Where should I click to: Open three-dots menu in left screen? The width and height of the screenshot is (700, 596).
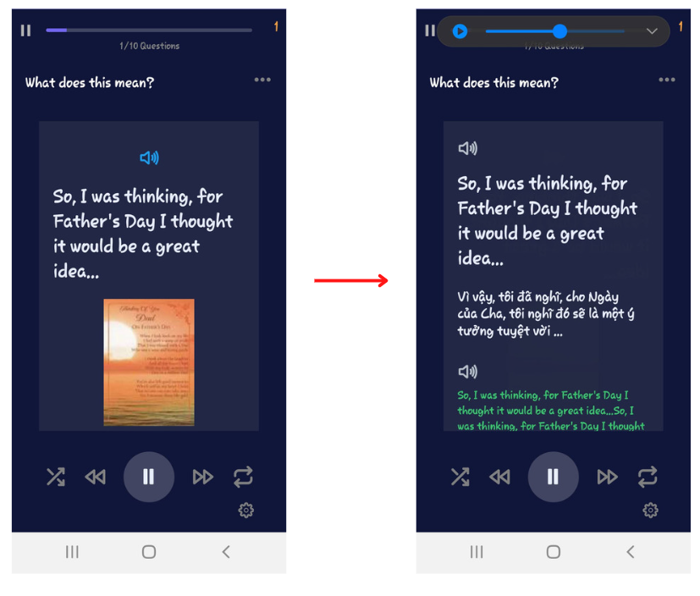click(x=262, y=80)
